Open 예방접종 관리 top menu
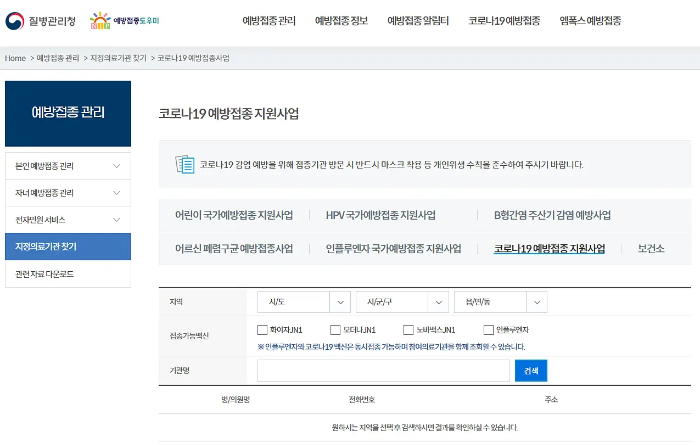The image size is (700, 445). pos(269,21)
